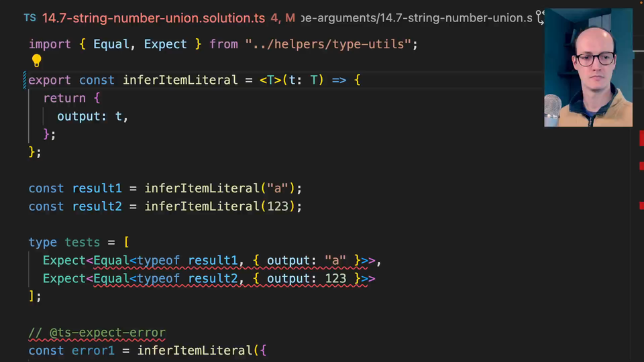Click the result1 variable declaration
Viewport: 644px width, 362px height.
(x=97, y=188)
